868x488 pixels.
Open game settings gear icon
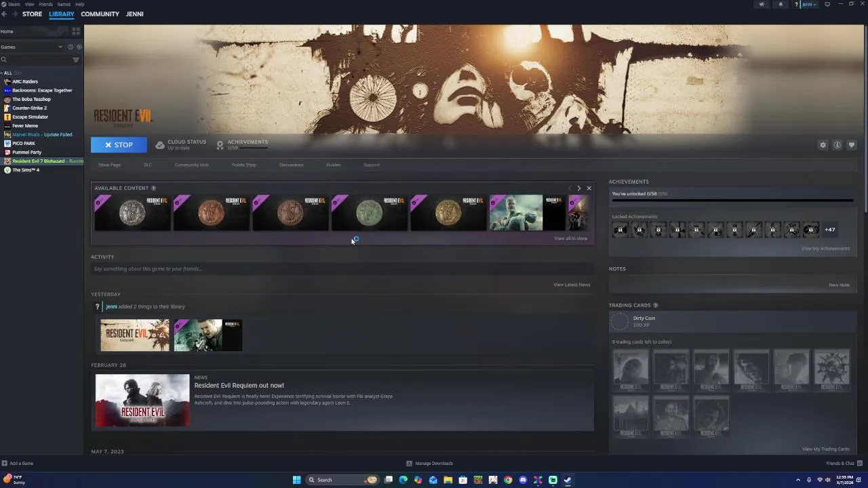[823, 145]
